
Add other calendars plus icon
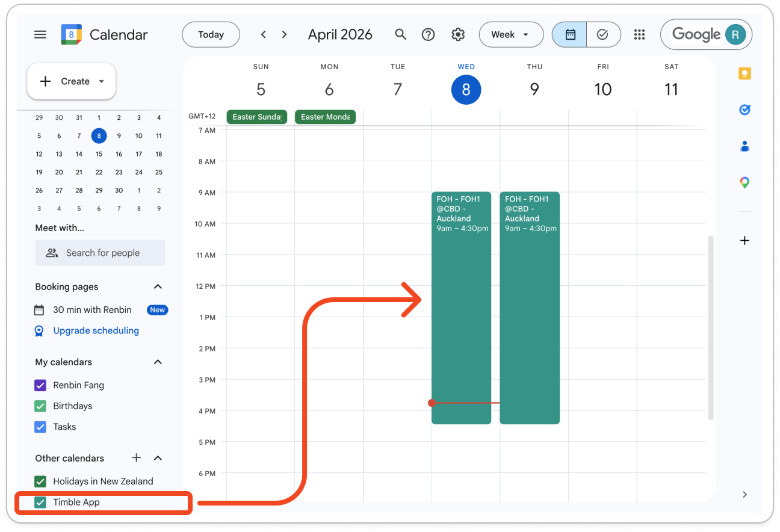[x=137, y=458]
